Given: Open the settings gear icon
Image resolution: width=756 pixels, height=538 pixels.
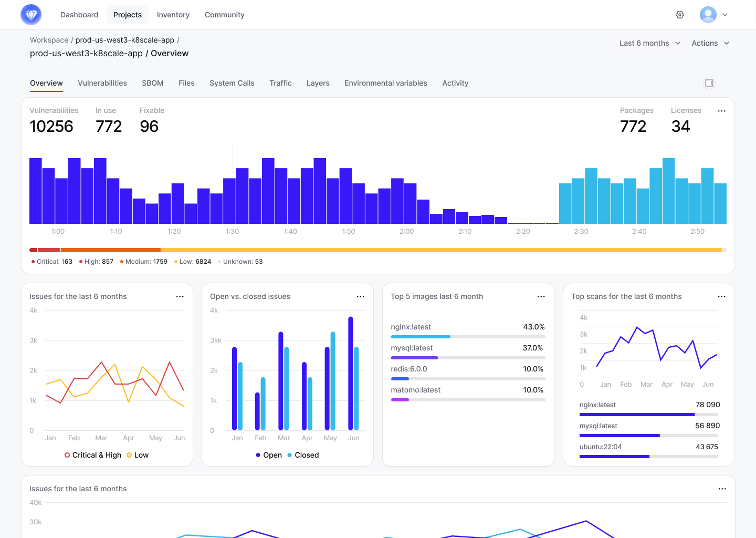Looking at the screenshot, I should (680, 15).
